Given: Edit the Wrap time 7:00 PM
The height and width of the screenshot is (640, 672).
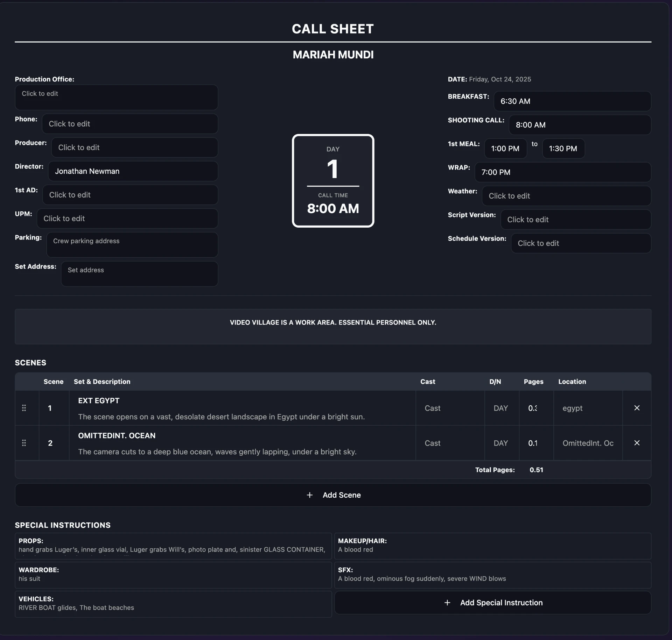Looking at the screenshot, I should [x=563, y=172].
